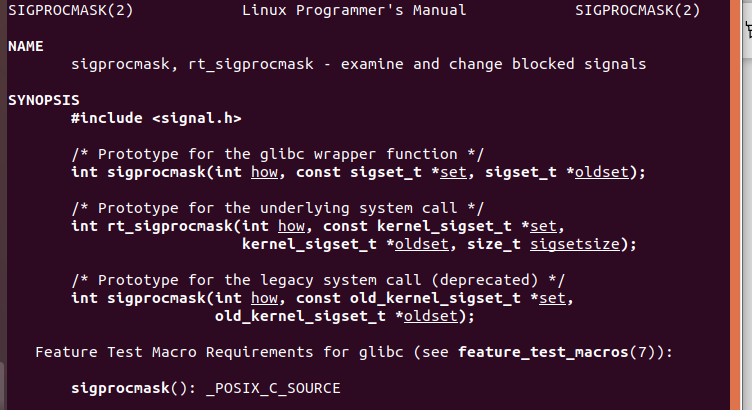Click the top-left SIGPROCMASK(2) header
Viewport: 752px width, 410px height.
pos(70,11)
